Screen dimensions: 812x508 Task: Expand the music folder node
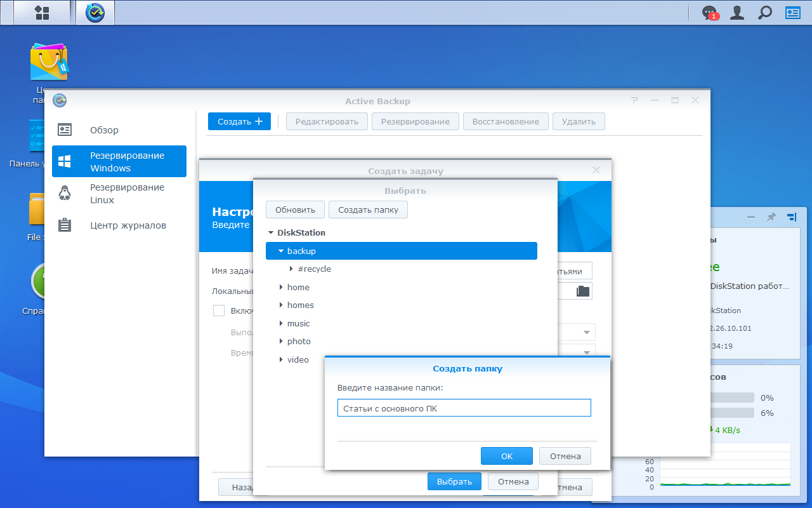coord(281,324)
